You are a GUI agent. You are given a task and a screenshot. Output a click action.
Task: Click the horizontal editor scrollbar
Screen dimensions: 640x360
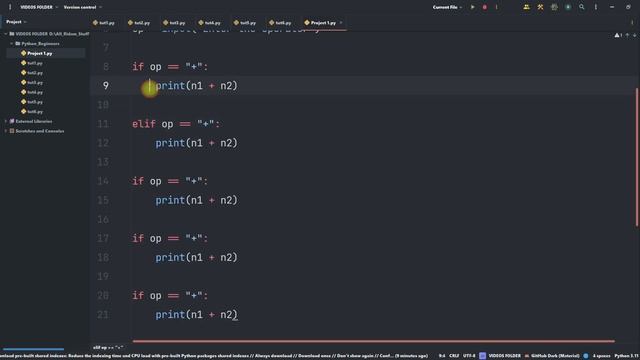tap(373, 341)
